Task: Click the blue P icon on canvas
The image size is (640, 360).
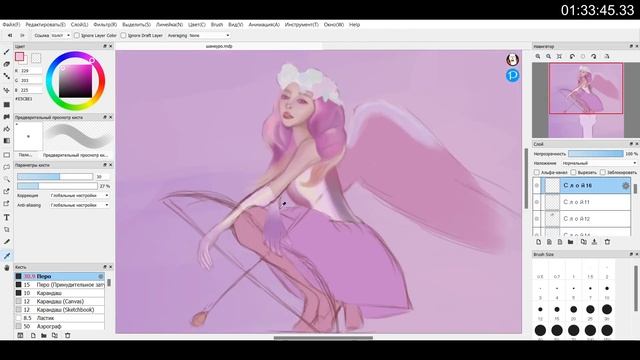Action: point(513,76)
